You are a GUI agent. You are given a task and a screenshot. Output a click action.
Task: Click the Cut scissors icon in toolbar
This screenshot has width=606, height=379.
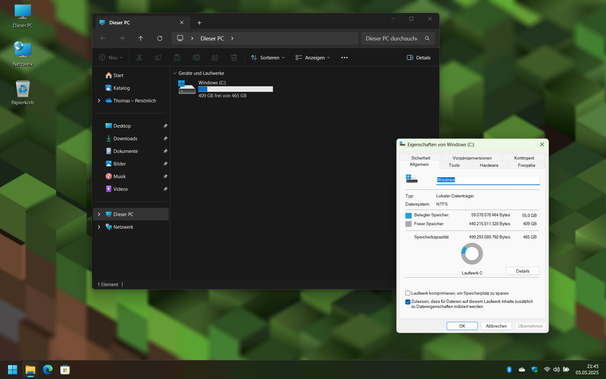coord(139,58)
